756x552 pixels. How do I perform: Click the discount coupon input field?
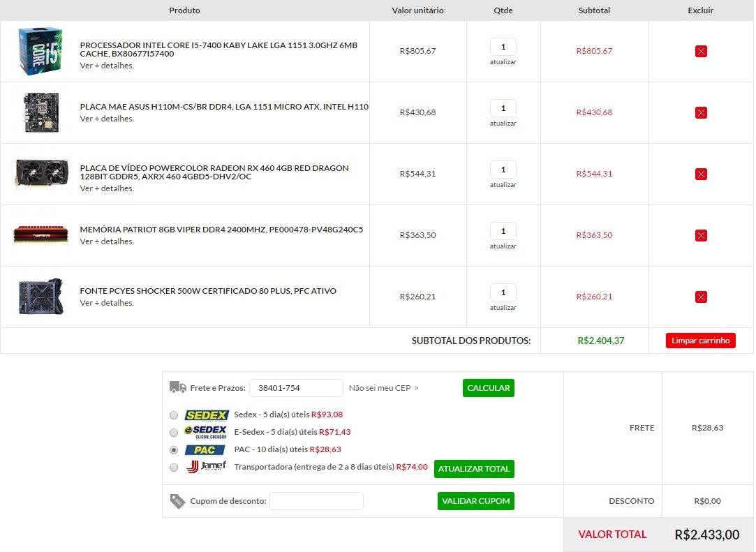pyautogui.click(x=316, y=501)
